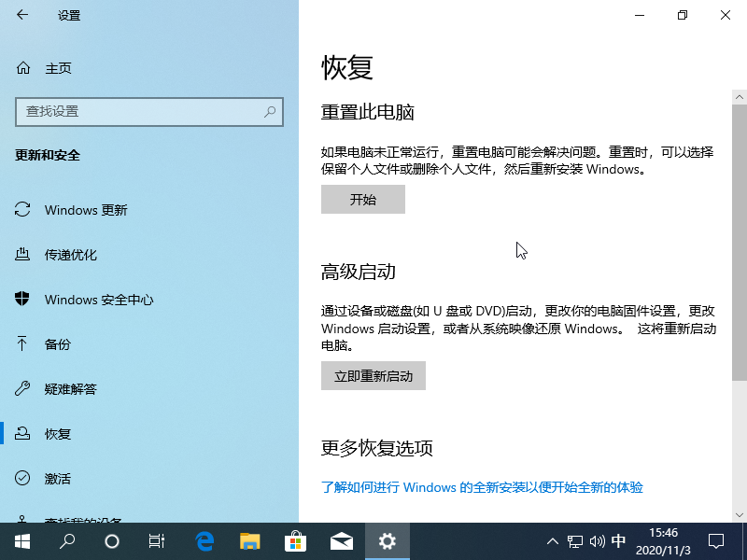Image resolution: width=747 pixels, height=560 pixels.
Task: Open the Start menu
Action: pos(21,541)
